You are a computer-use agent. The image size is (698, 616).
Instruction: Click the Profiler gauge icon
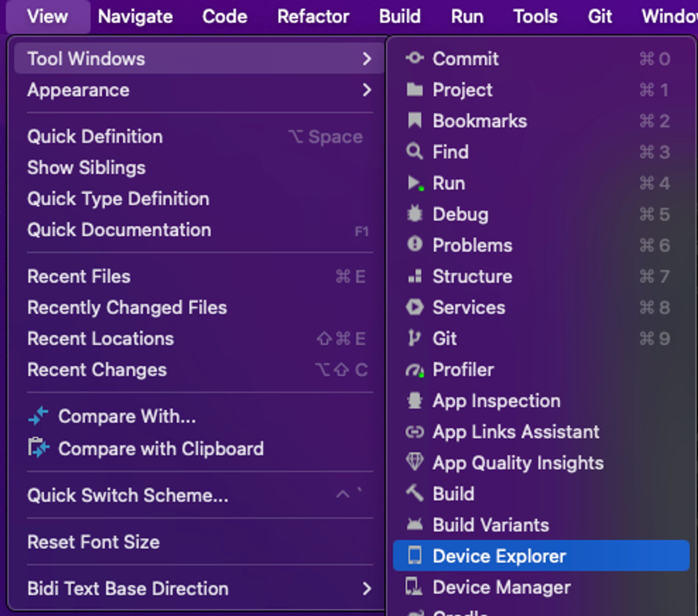pos(415,370)
